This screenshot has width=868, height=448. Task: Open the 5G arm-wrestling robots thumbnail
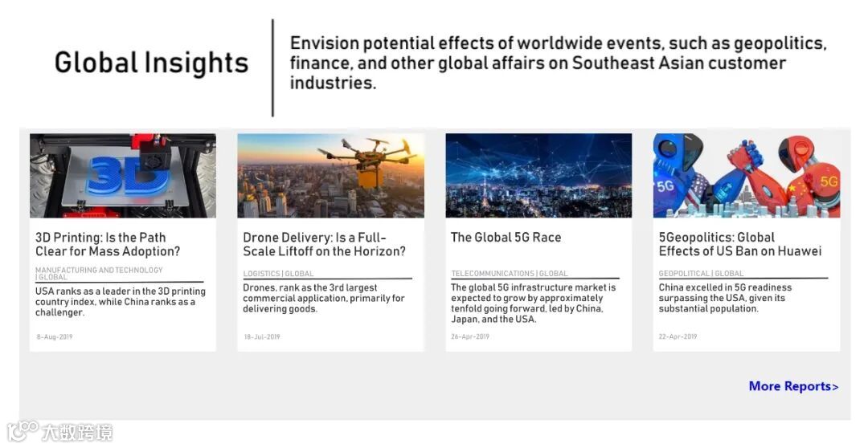(x=746, y=175)
